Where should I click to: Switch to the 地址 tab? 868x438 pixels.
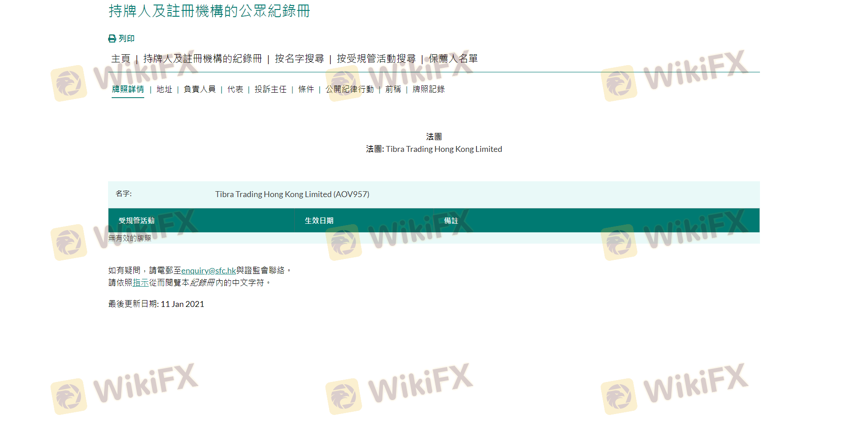[x=164, y=89]
